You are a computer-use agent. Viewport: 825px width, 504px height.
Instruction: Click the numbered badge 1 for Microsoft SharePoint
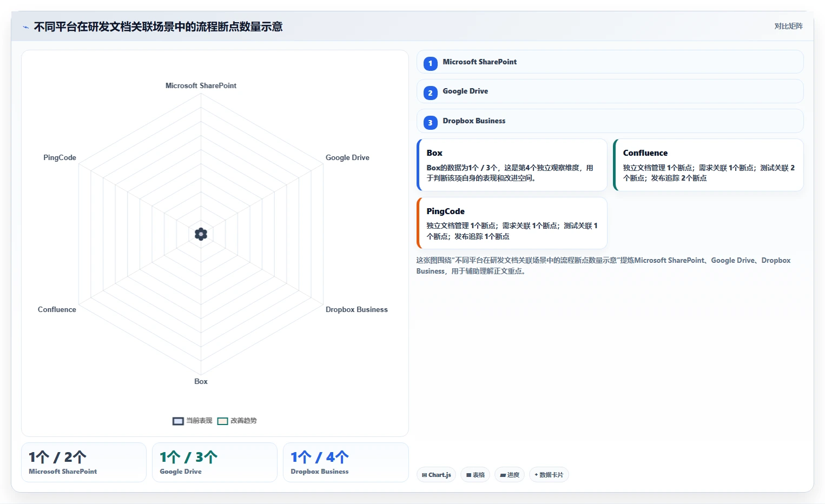pyautogui.click(x=430, y=63)
